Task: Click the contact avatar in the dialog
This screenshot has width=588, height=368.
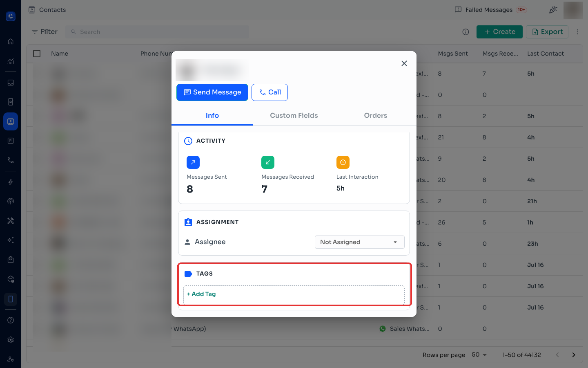Action: click(187, 70)
